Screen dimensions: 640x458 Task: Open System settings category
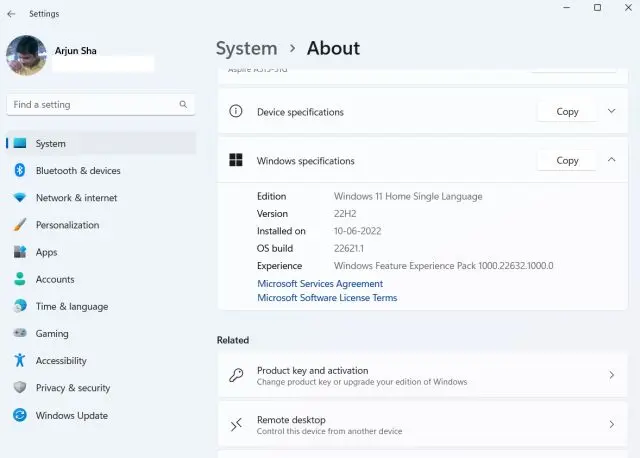pos(101,143)
